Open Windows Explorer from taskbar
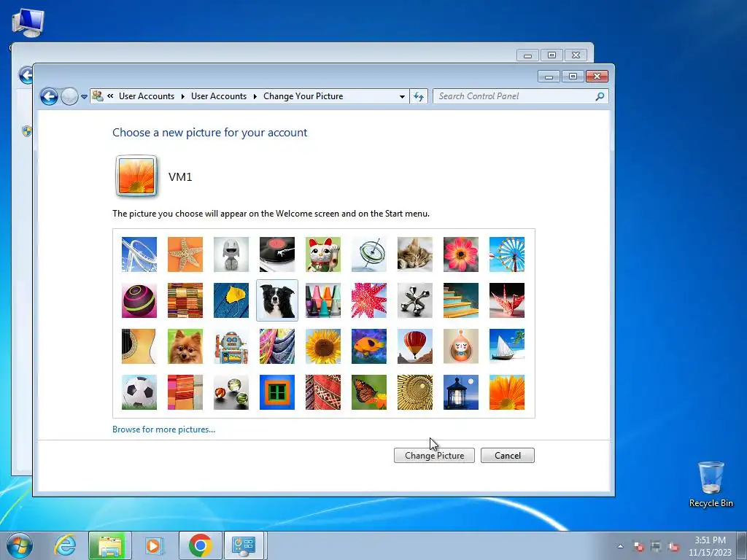 coord(109,545)
